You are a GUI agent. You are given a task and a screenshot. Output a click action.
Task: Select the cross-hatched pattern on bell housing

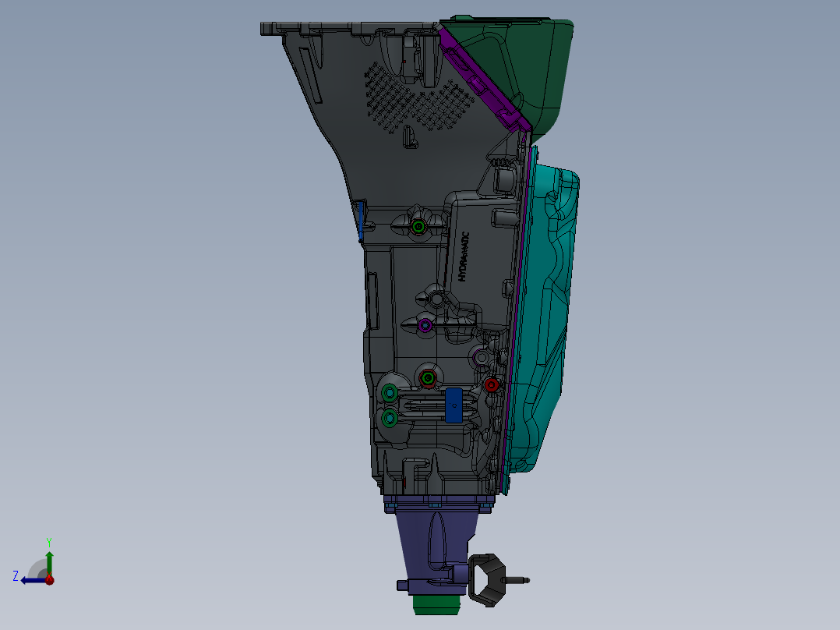coord(419,97)
